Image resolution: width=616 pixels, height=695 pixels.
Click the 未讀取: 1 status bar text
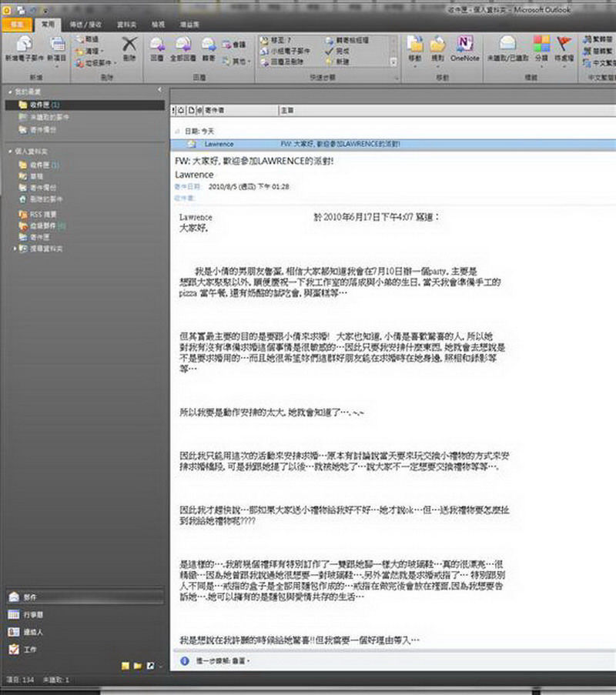coord(56,680)
